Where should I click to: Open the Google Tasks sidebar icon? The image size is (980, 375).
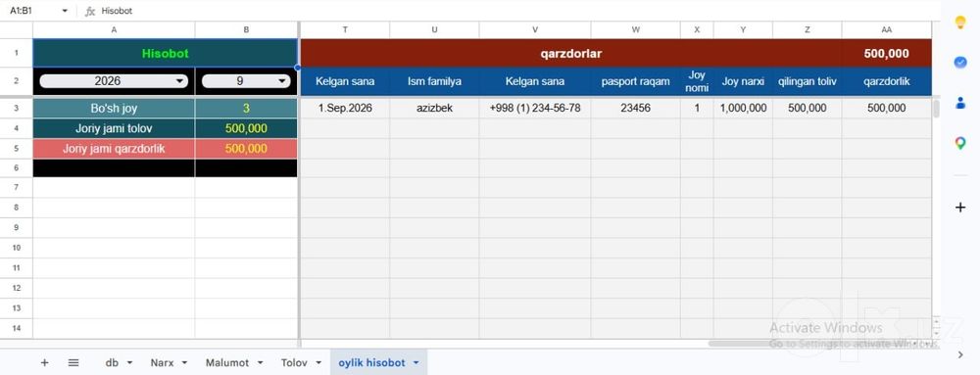[960, 63]
